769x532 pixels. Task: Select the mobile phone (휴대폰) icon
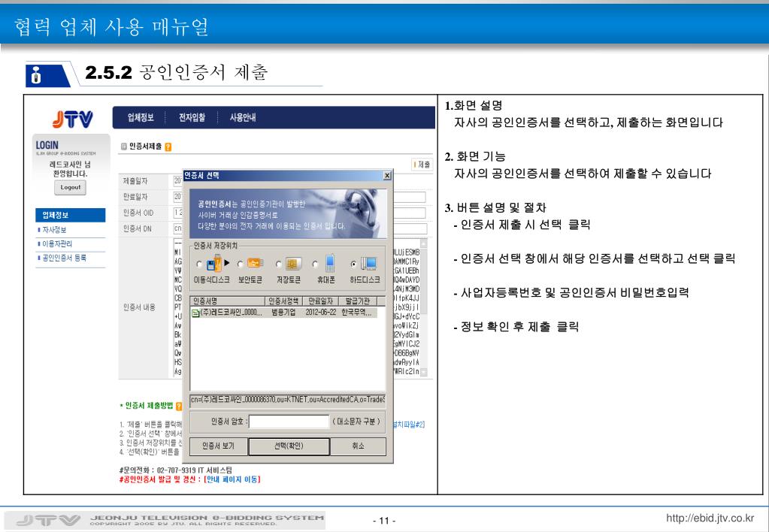pos(330,263)
